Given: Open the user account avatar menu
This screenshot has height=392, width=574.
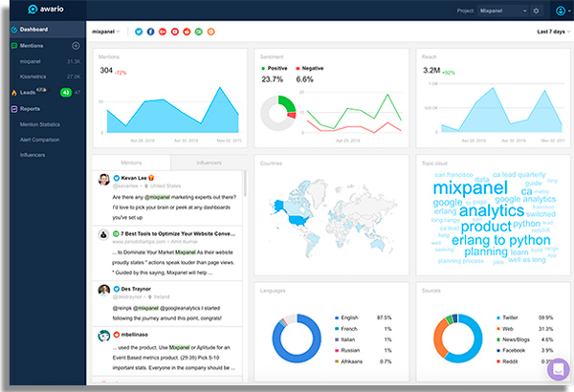Looking at the screenshot, I should 563,11.
